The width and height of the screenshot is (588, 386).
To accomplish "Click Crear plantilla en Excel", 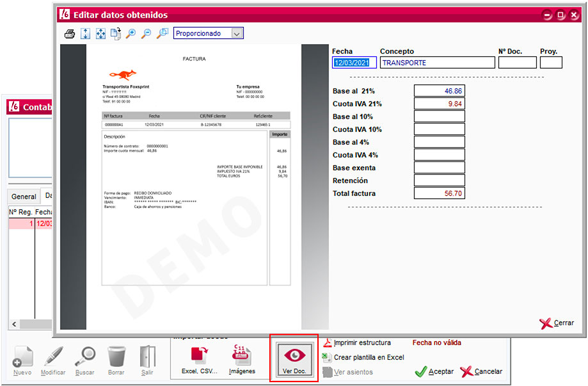I will tap(363, 357).
